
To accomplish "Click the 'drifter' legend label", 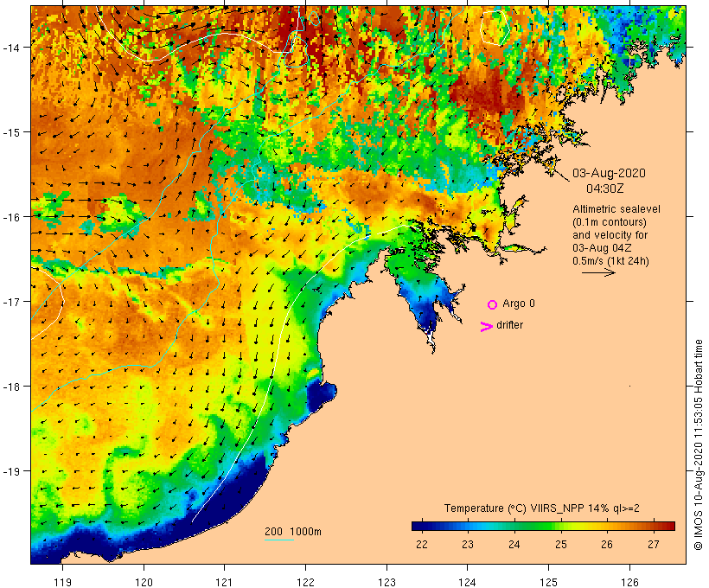I will tap(509, 325).
